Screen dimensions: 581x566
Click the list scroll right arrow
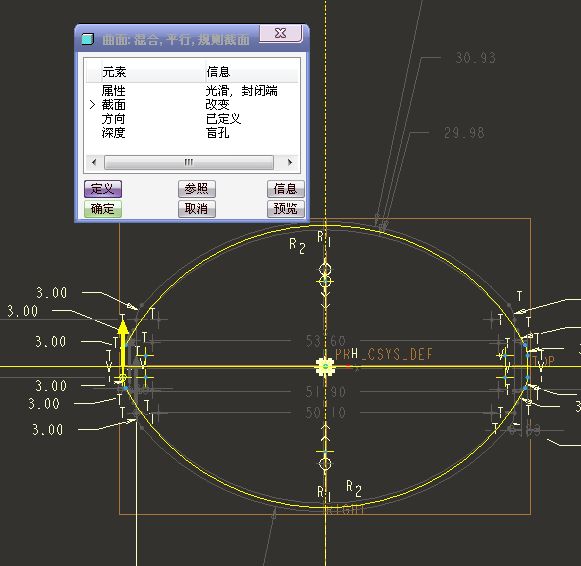click(290, 162)
